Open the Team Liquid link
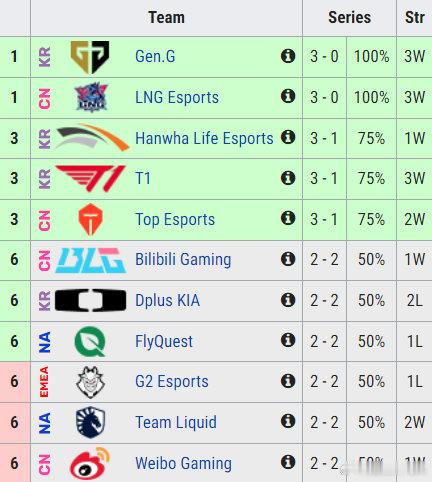The image size is (432, 482). (x=176, y=423)
